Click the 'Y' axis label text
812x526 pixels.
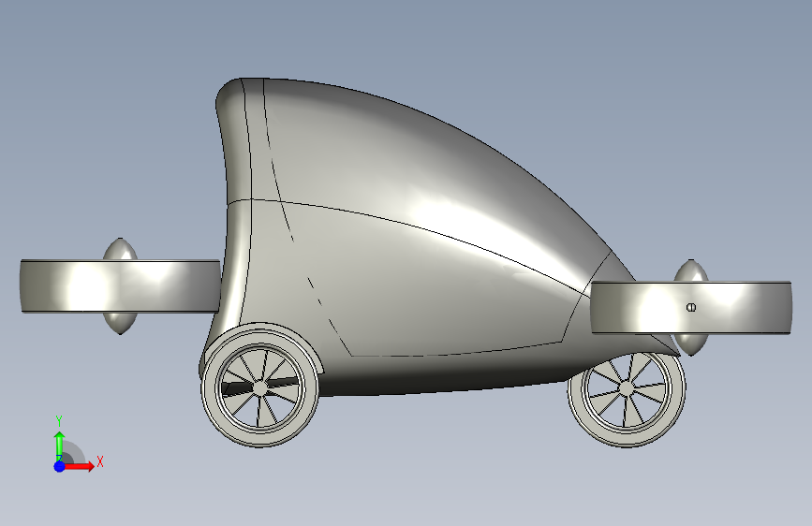pos(59,421)
